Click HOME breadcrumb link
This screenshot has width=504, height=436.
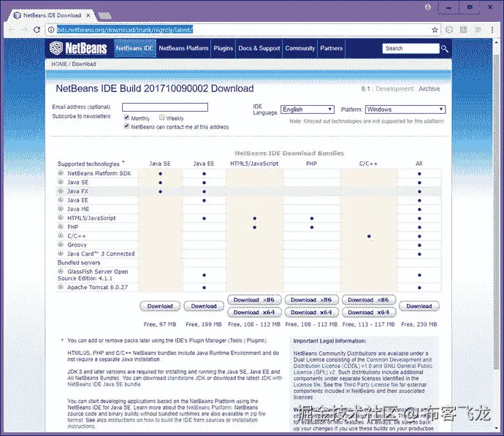59,64
